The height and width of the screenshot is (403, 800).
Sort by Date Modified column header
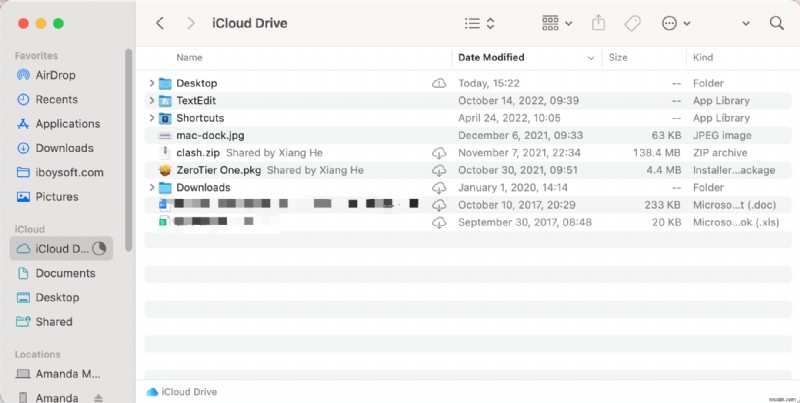(x=491, y=58)
